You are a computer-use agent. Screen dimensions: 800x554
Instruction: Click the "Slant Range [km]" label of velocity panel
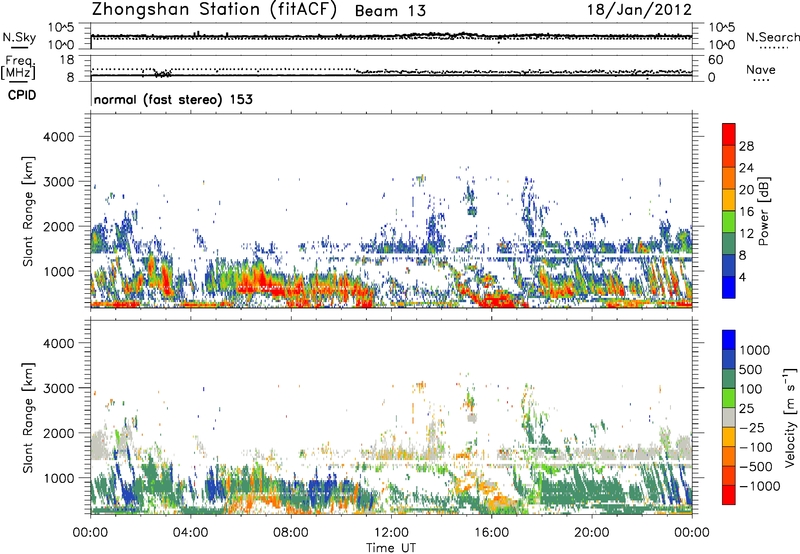coord(28,418)
